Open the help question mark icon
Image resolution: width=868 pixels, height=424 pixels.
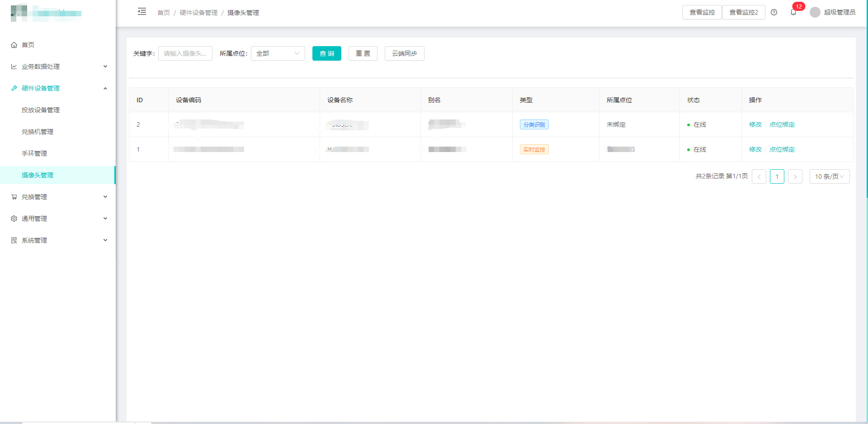(x=774, y=12)
